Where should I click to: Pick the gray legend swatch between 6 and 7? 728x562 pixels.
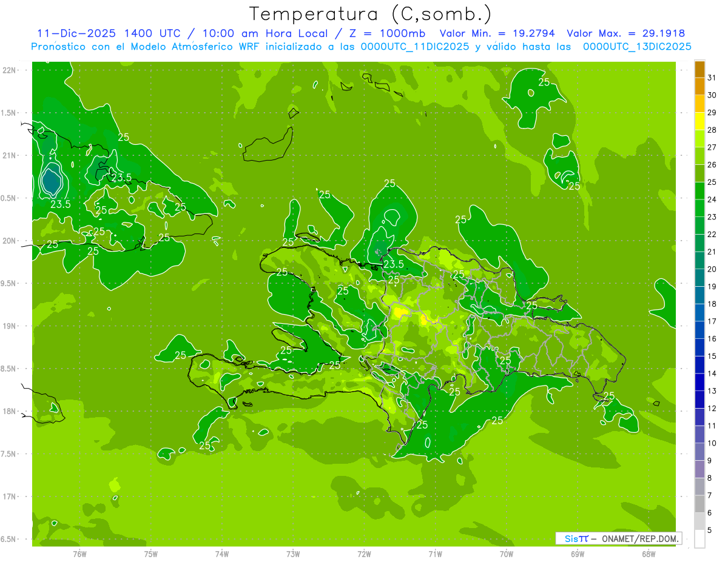[699, 504]
